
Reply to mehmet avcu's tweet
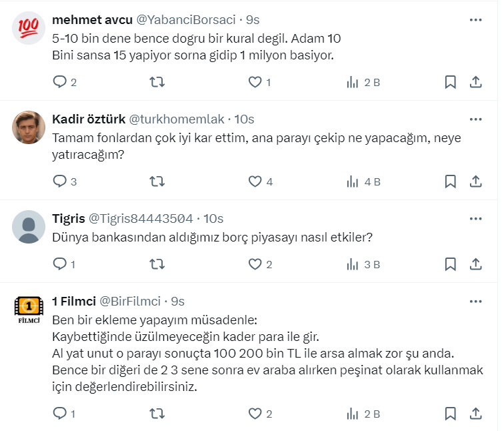(x=60, y=82)
